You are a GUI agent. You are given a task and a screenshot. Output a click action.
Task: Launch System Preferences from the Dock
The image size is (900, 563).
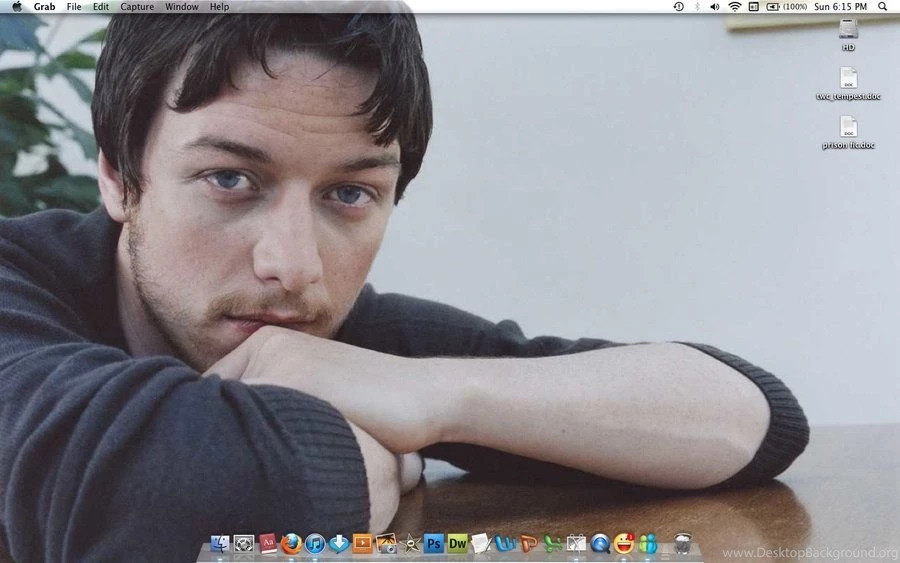[244, 543]
